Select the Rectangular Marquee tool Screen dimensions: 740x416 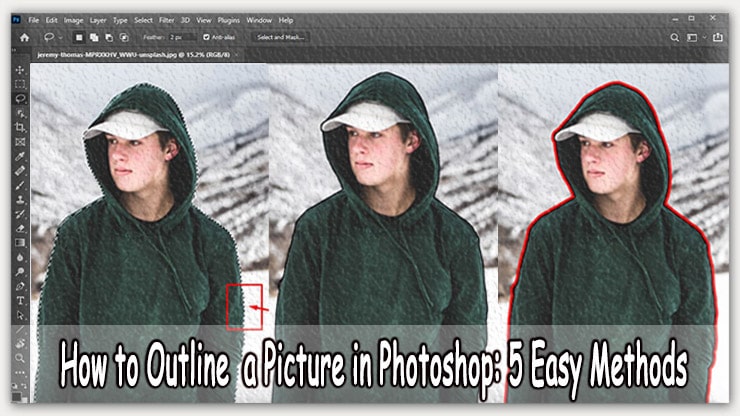20,85
